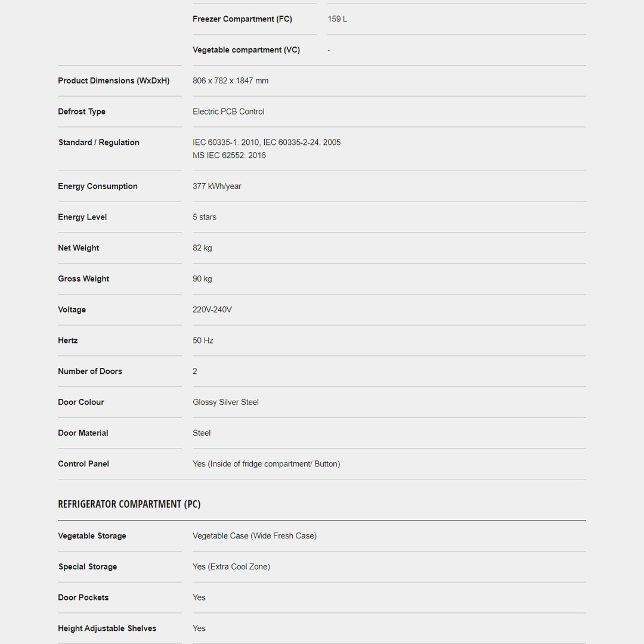The height and width of the screenshot is (644, 644).
Task: Select the 159 L freezer capacity value
Action: click(337, 19)
